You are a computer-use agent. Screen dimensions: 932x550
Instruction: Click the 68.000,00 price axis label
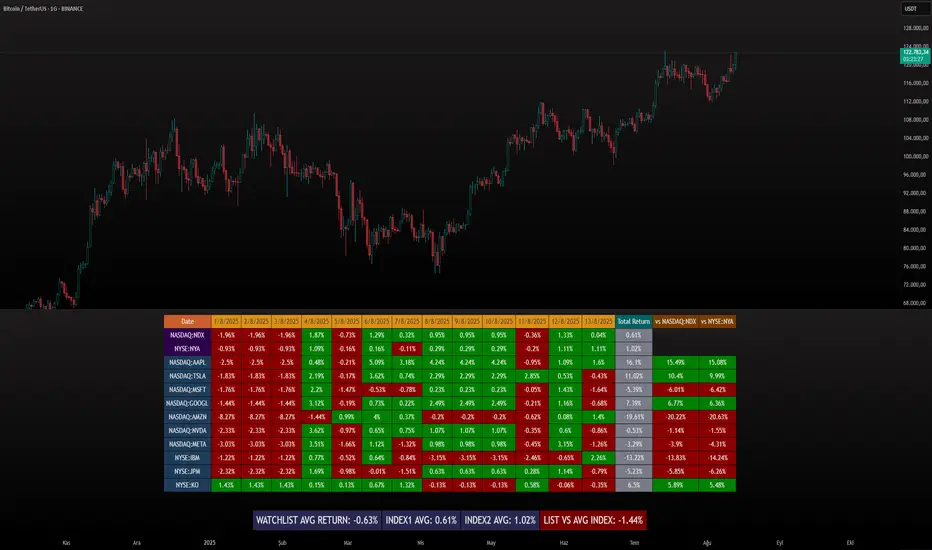[x=915, y=303]
